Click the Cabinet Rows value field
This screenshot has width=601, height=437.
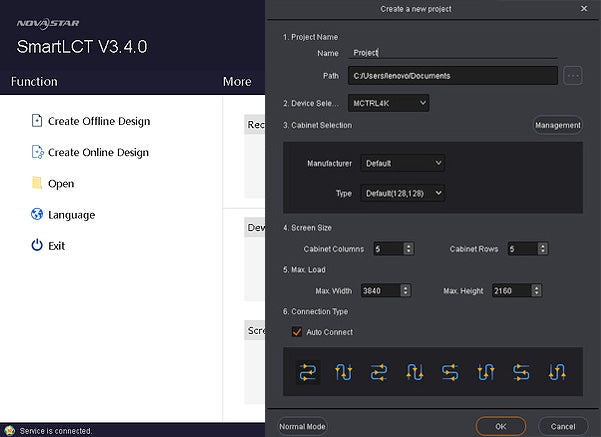tap(522, 249)
